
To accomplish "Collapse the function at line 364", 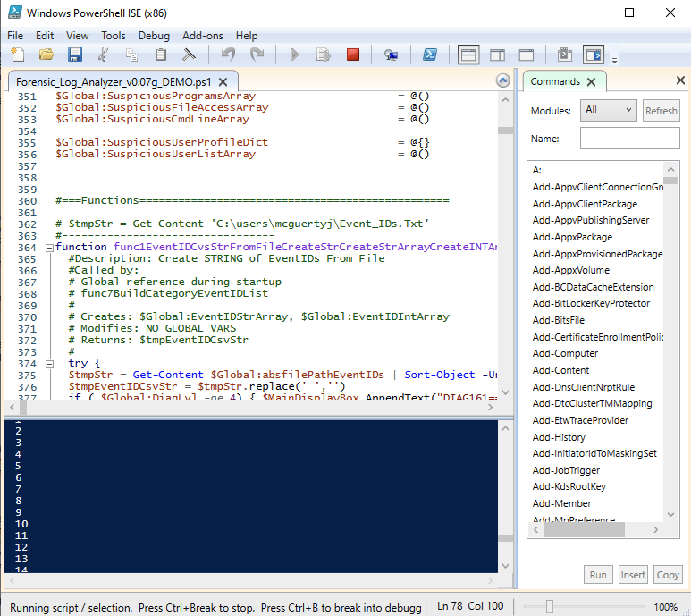I will (47, 247).
